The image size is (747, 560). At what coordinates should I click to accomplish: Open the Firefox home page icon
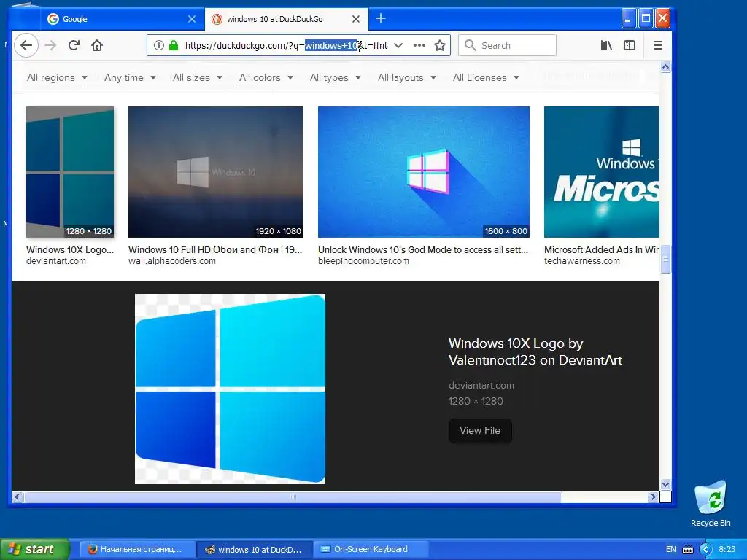[97, 45]
